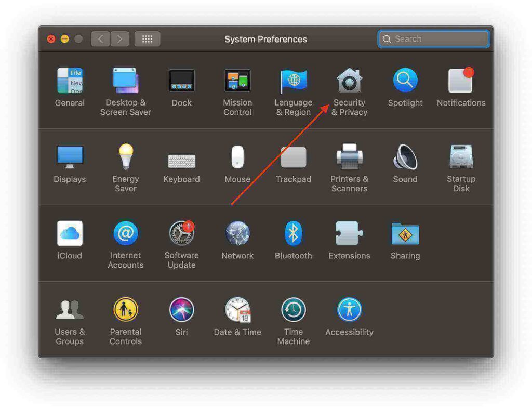
Task: Click the back navigation arrow
Action: (100, 39)
